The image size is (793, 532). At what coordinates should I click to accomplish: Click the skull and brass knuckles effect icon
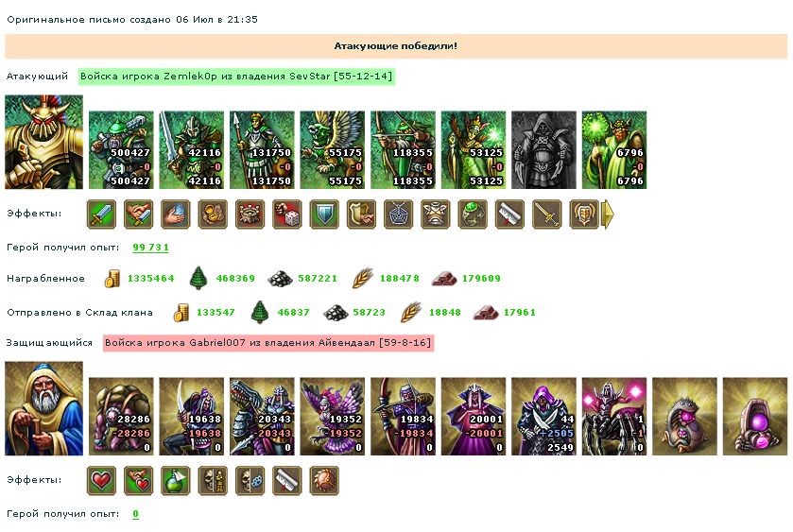pos(250,480)
